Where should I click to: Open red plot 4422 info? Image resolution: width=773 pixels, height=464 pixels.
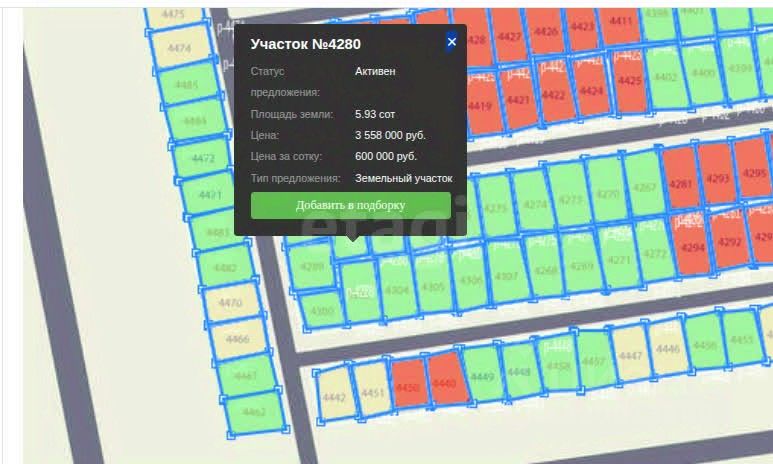pyautogui.click(x=554, y=95)
